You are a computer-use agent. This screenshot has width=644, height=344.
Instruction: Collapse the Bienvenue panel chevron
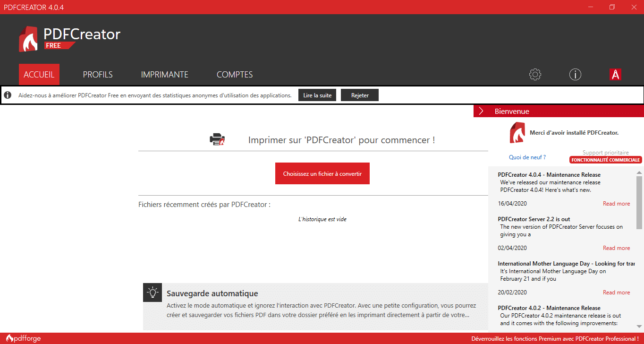click(481, 111)
